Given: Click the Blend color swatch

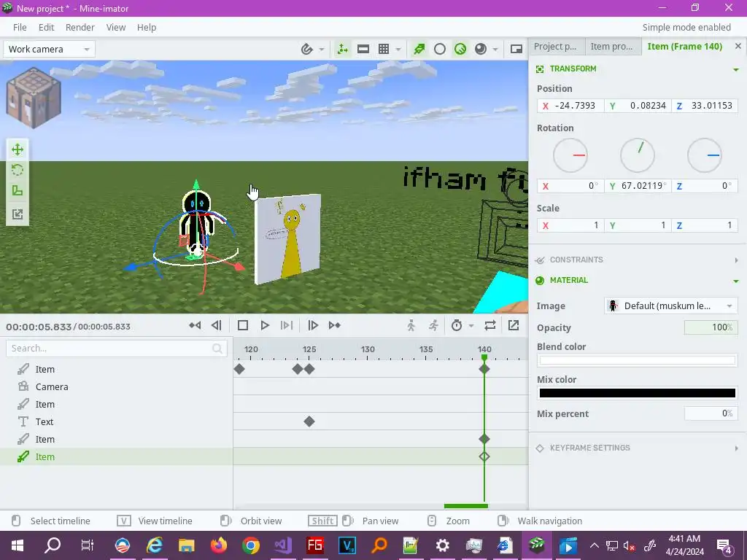Looking at the screenshot, I should tap(638, 360).
